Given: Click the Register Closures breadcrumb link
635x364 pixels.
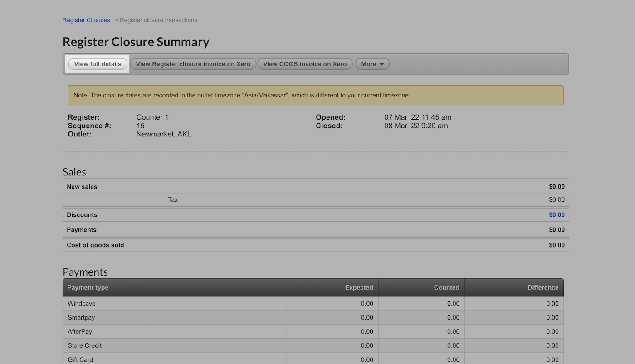Looking at the screenshot, I should pos(86,20).
